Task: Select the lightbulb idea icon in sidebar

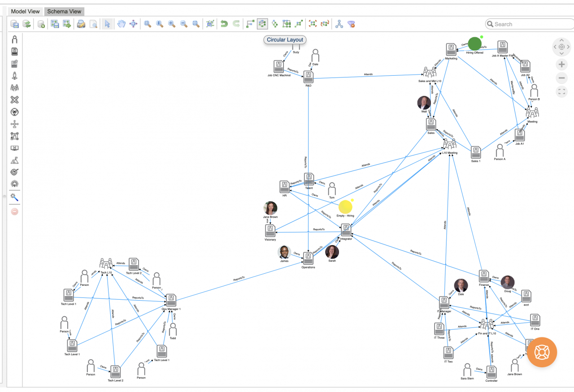Action: [x=14, y=184]
